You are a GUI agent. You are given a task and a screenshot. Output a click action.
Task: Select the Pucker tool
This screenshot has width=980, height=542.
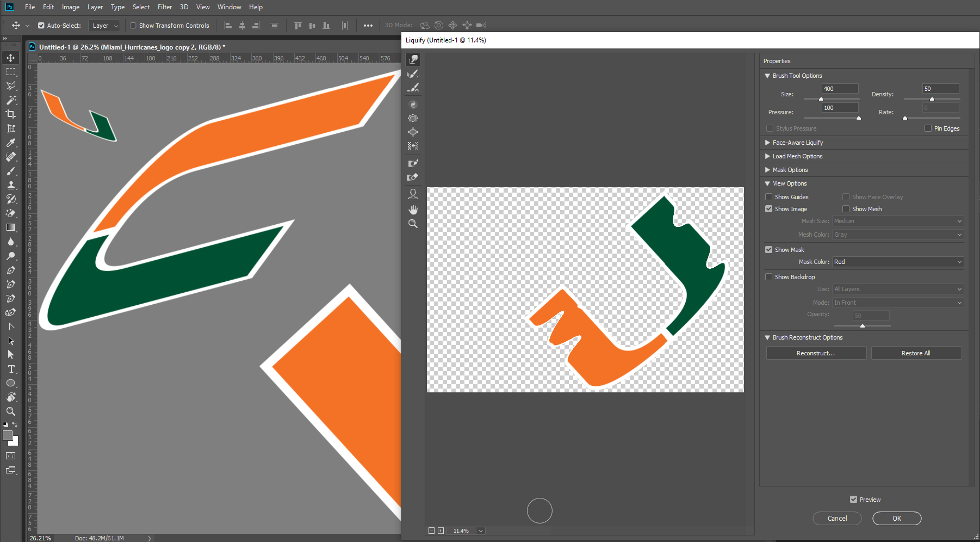click(413, 118)
